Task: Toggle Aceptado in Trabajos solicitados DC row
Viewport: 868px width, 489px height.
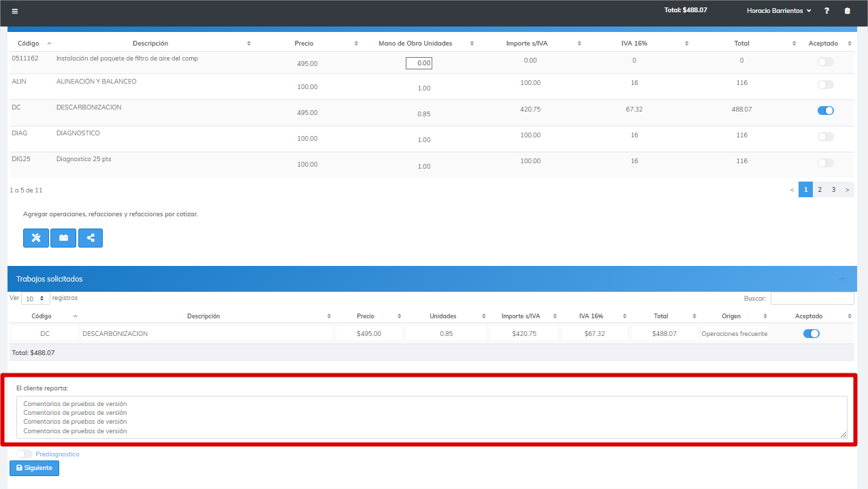Action: 811,333
